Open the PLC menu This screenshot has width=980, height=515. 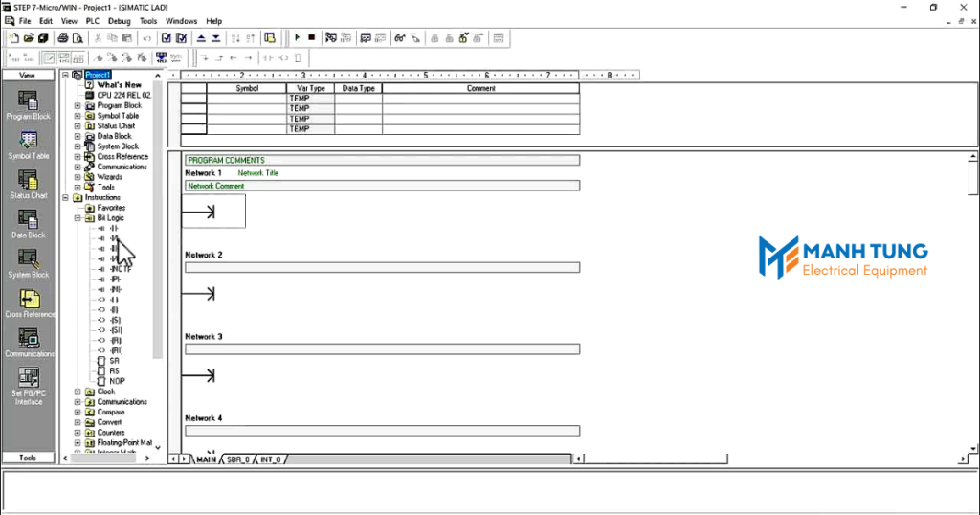coord(93,21)
